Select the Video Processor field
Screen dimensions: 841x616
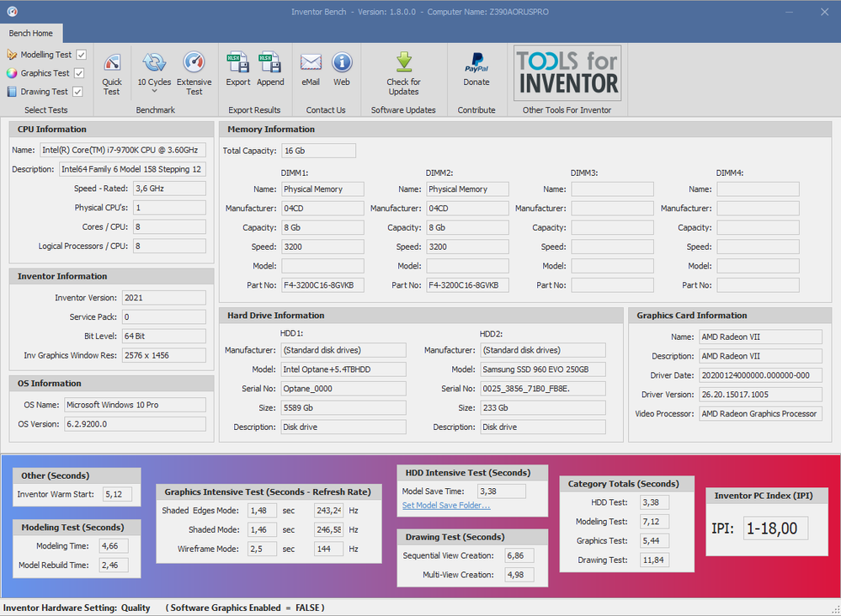click(760, 414)
